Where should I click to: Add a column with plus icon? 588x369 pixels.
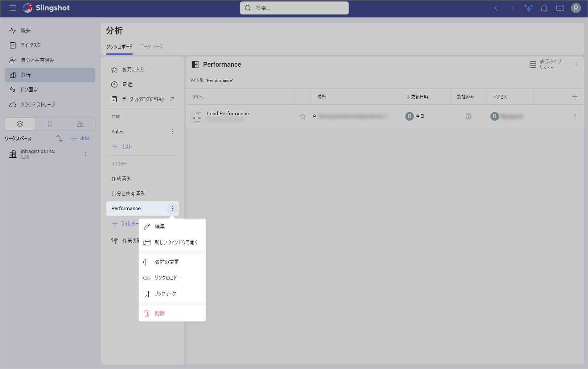pos(575,97)
